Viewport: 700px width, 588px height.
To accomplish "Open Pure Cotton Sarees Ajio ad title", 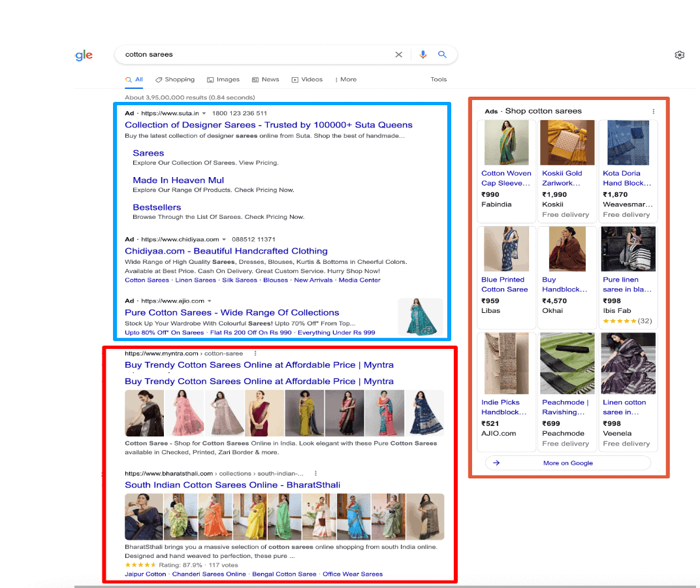I will pyautogui.click(x=232, y=313).
